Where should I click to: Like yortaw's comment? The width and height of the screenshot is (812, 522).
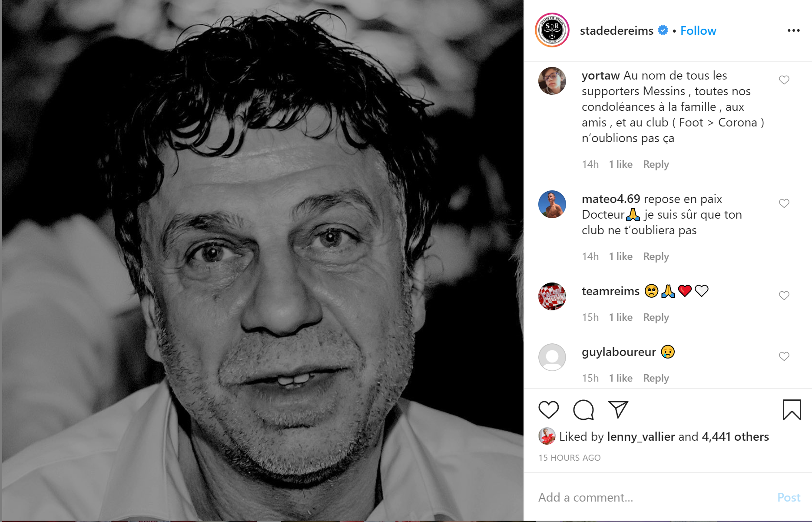pyautogui.click(x=784, y=80)
